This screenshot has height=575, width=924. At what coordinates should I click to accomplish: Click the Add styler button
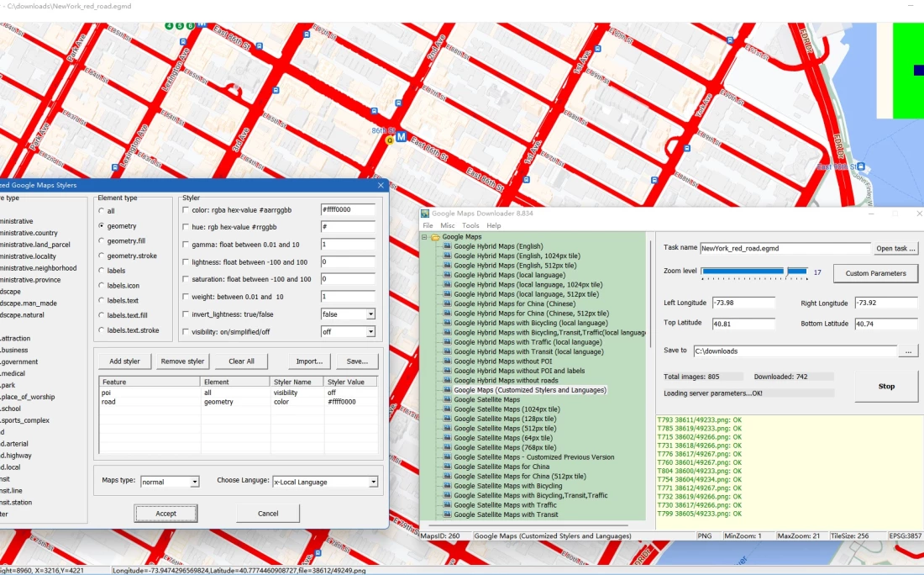[x=124, y=361]
